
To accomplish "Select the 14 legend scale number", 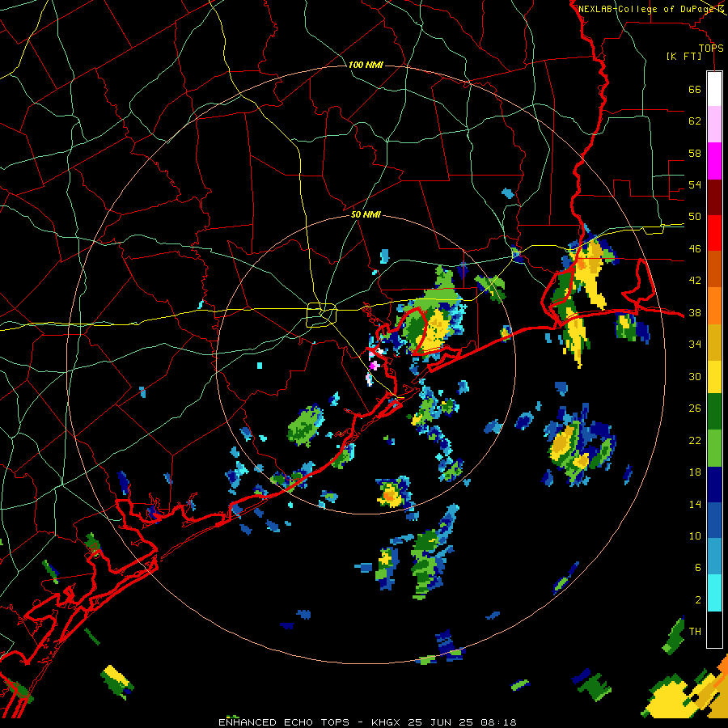I will point(695,504).
